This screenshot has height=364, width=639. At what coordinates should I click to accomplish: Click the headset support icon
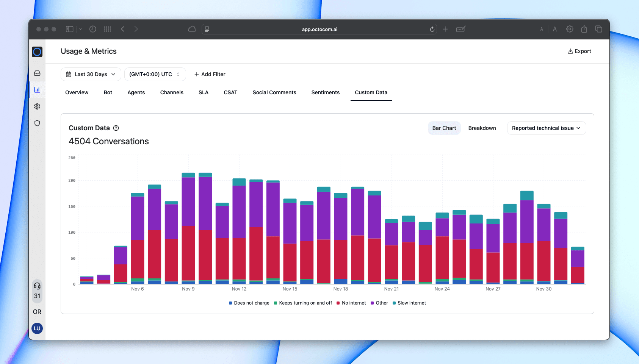(x=37, y=286)
